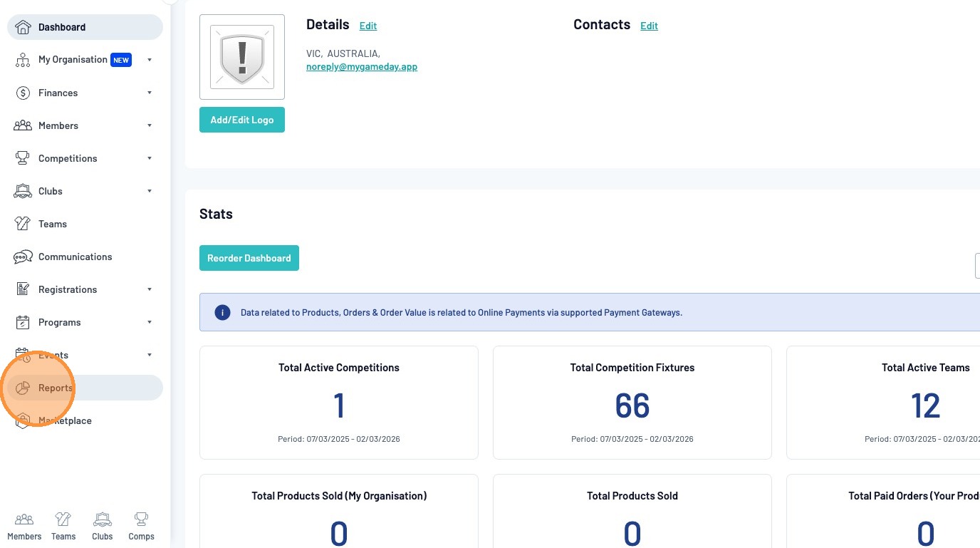Go to Dashboard in sidebar
The height and width of the screenshot is (548, 980).
click(85, 27)
